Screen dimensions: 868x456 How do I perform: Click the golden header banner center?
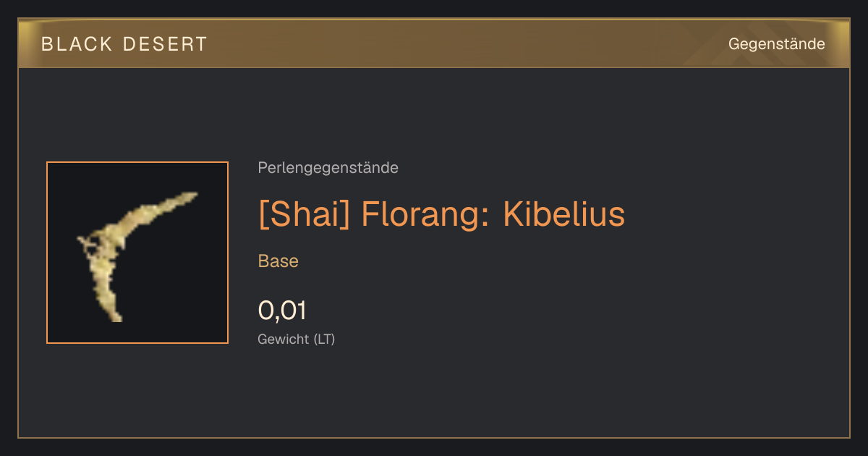pos(434,44)
